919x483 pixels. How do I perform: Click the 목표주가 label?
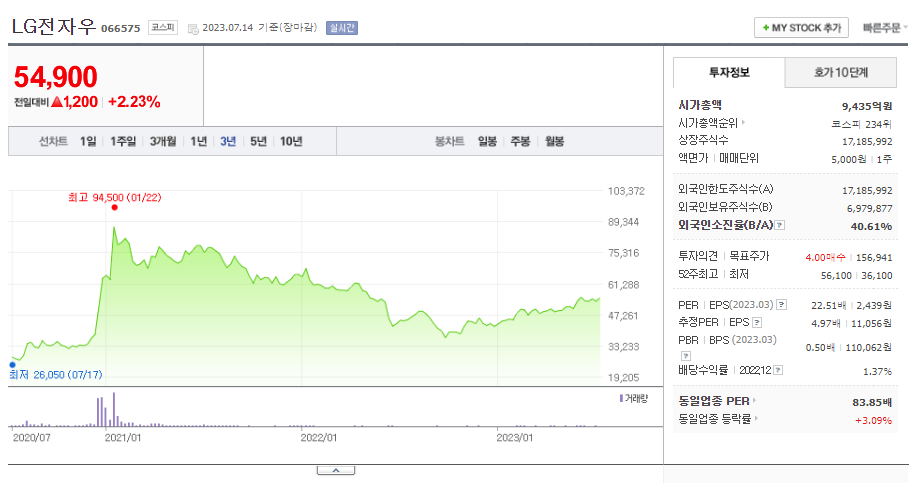(x=749, y=256)
